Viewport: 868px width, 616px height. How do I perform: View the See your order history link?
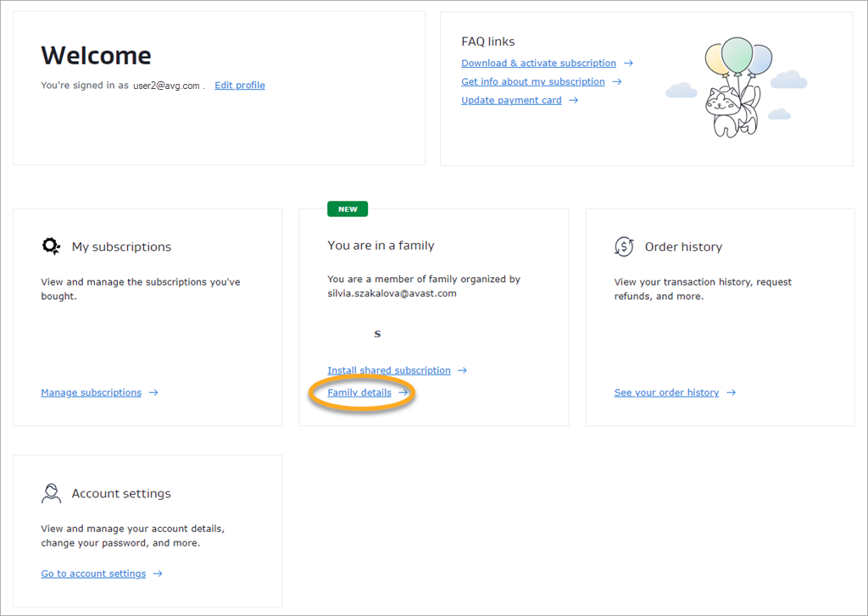pos(666,393)
